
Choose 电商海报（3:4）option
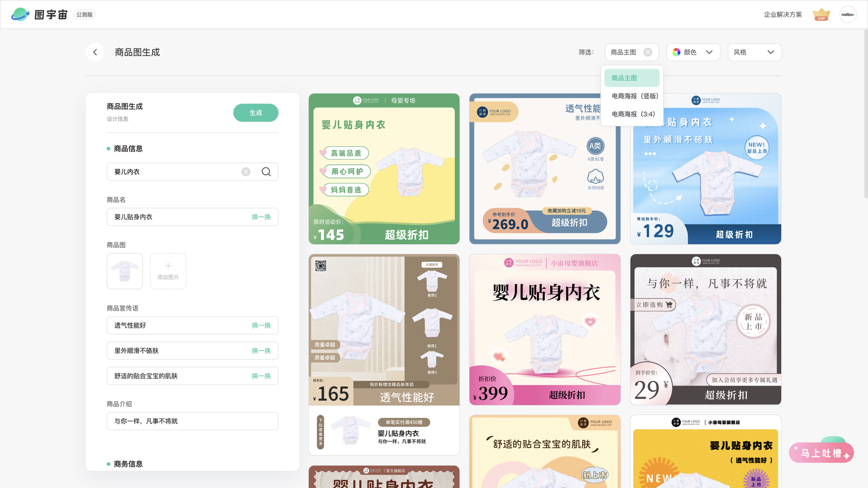(x=633, y=114)
